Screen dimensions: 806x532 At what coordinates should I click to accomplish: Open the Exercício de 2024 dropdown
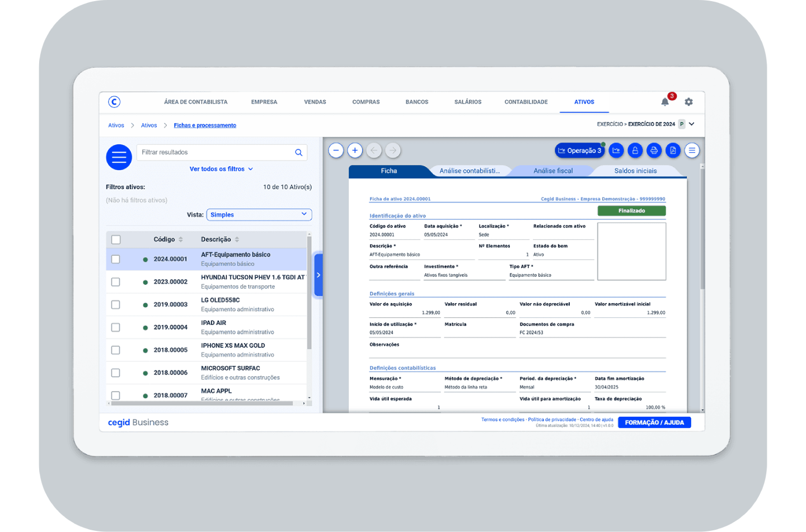coord(691,124)
